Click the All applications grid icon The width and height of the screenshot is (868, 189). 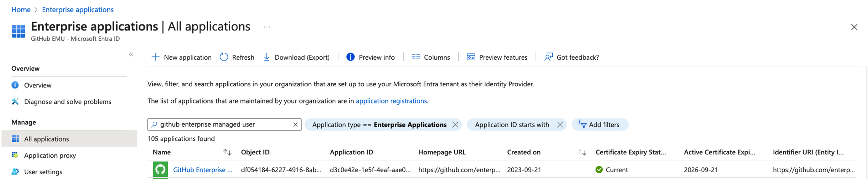click(15, 139)
